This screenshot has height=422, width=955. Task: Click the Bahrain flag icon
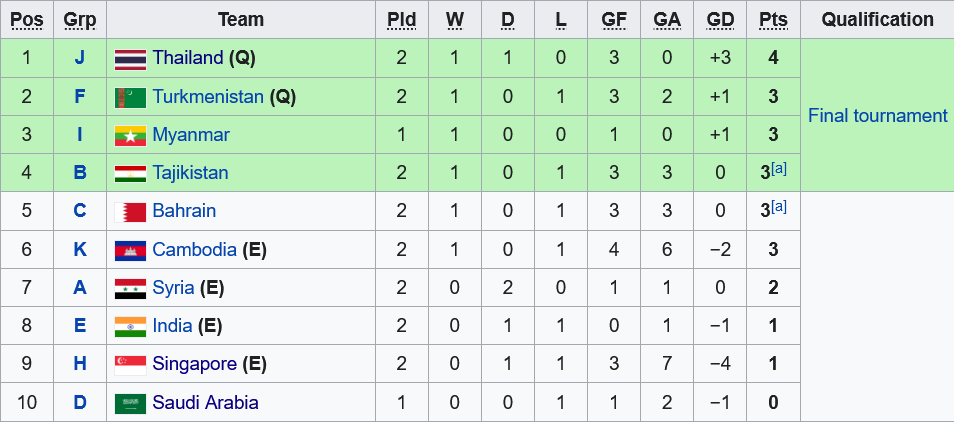coord(130,212)
